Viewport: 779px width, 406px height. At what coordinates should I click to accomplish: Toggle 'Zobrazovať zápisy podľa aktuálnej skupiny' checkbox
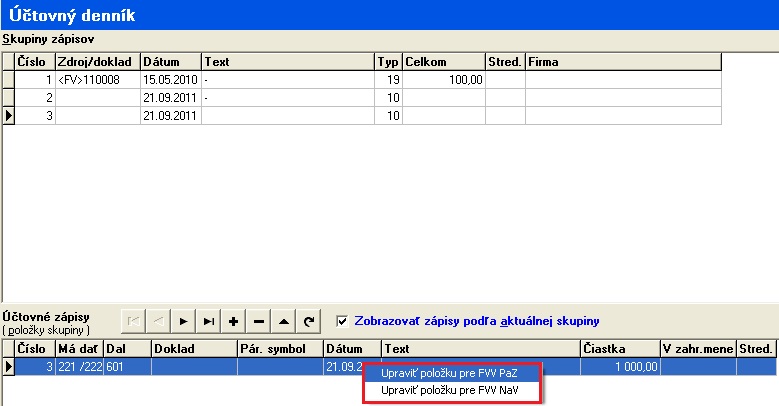pos(343,321)
